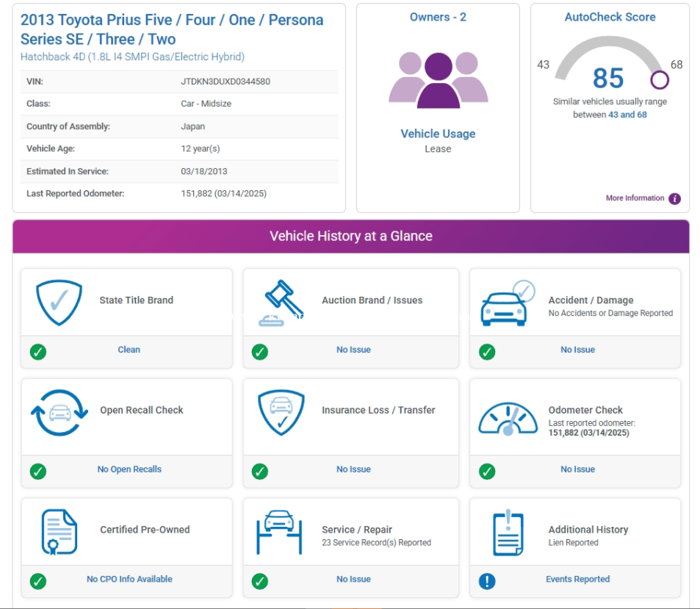This screenshot has height=609, width=700.
Task: Click the Car - Midsize class value
Action: pos(206,104)
